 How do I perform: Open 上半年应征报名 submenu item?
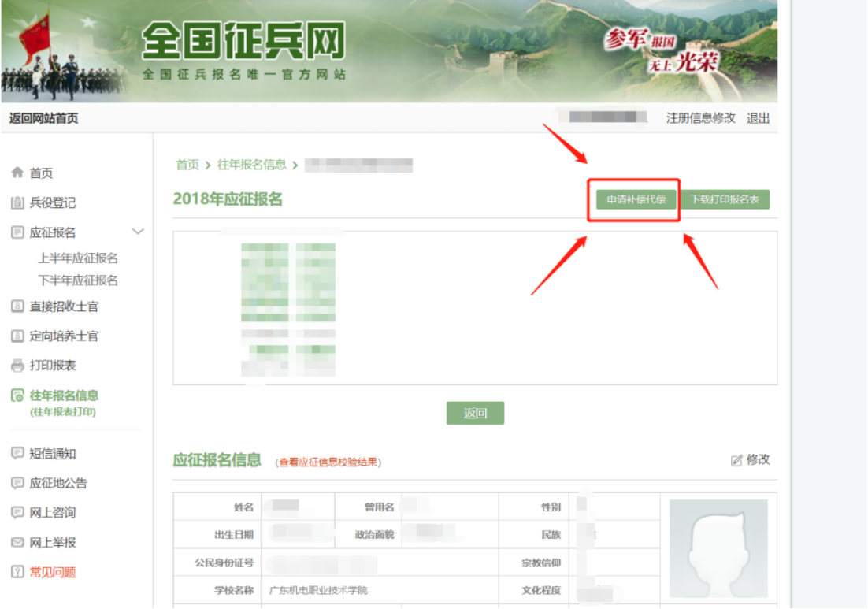[x=78, y=258]
